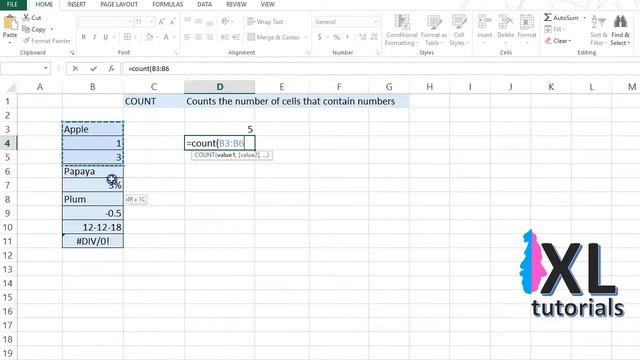
Task: Switch to the REVIEW tab
Action: pos(236,4)
